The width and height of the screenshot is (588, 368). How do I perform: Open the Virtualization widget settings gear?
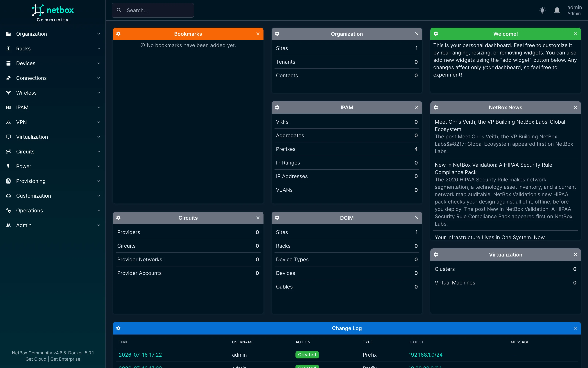[436, 255]
